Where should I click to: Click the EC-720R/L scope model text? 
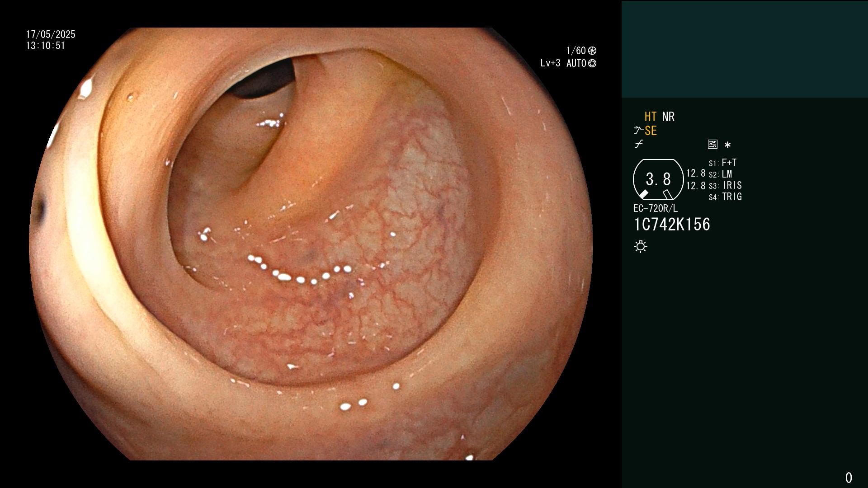(x=656, y=208)
